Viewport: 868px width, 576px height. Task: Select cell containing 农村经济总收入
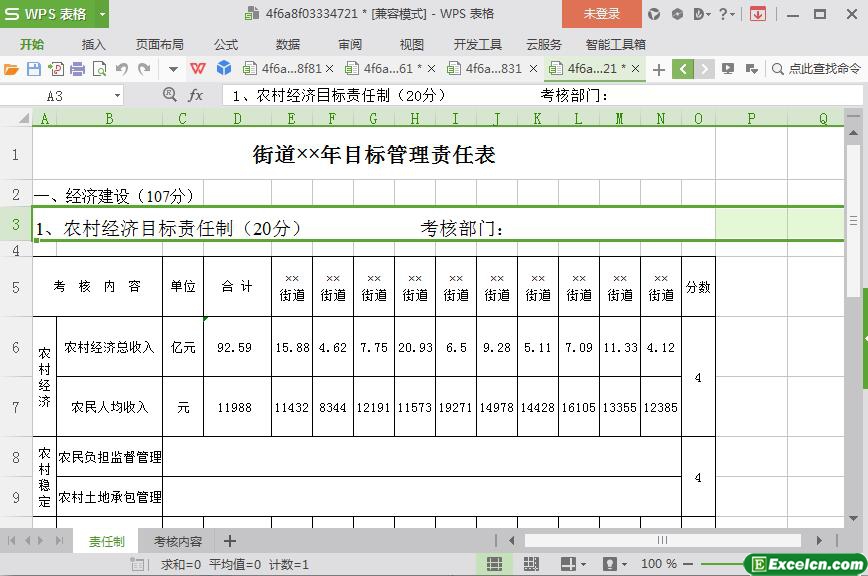[109, 347]
